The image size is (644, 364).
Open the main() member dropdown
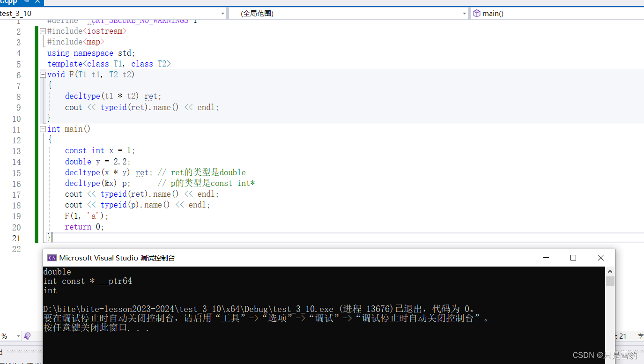pyautogui.click(x=557, y=13)
